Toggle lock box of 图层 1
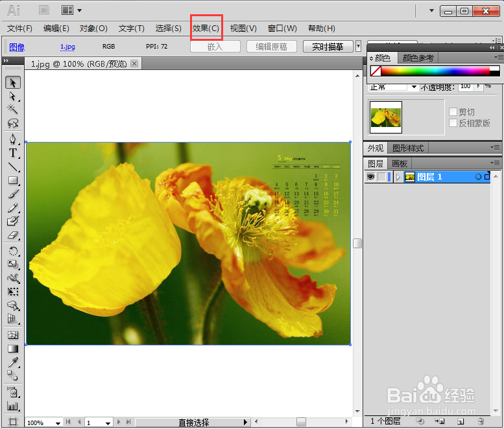The image size is (504, 429). click(381, 177)
